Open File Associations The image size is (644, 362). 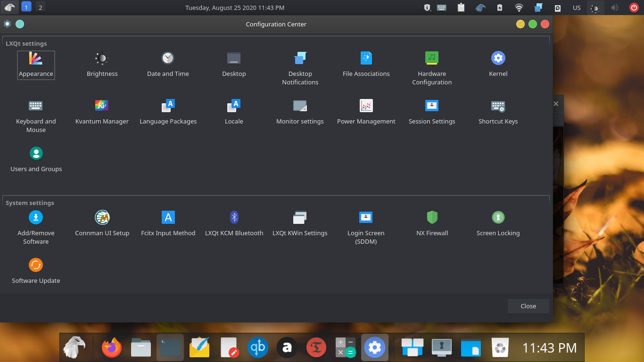click(x=366, y=65)
